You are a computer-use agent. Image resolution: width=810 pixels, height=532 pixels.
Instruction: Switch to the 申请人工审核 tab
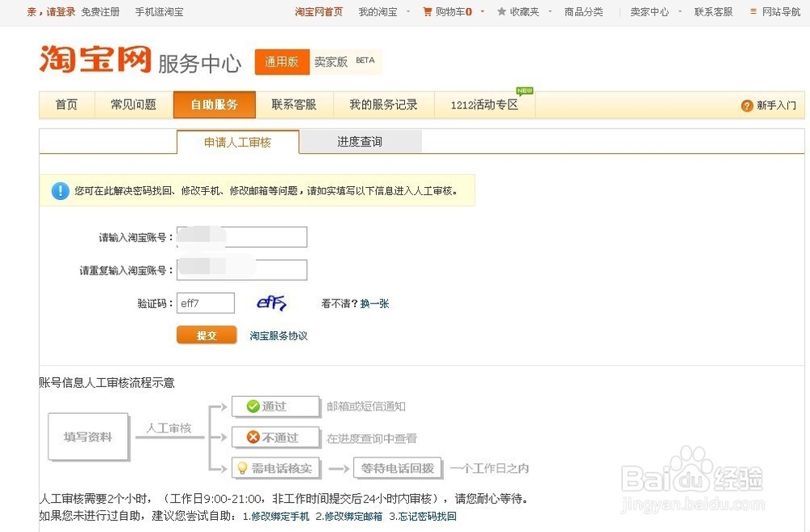237,142
